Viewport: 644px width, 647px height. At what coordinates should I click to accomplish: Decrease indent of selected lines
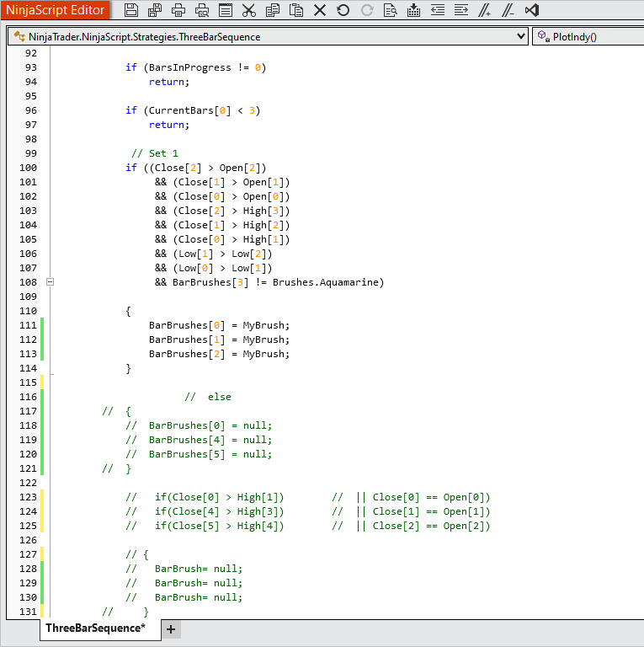point(437,11)
